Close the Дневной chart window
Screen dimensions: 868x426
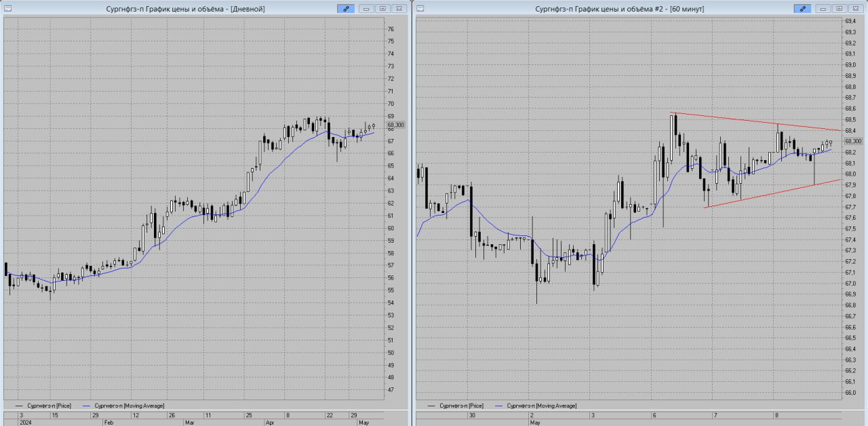[x=398, y=9]
